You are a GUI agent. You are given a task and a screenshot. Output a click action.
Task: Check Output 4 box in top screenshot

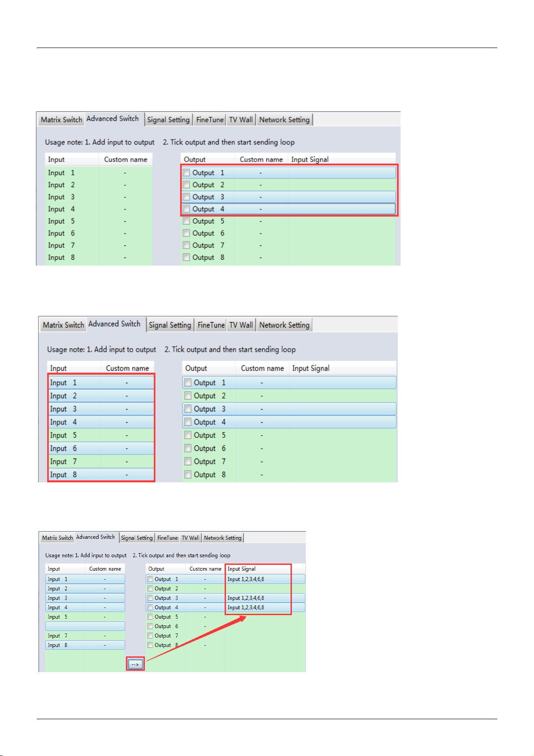tap(187, 209)
